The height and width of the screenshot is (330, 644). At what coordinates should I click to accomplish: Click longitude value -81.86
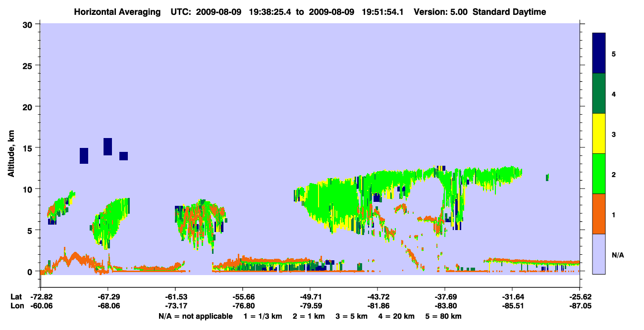377,306
